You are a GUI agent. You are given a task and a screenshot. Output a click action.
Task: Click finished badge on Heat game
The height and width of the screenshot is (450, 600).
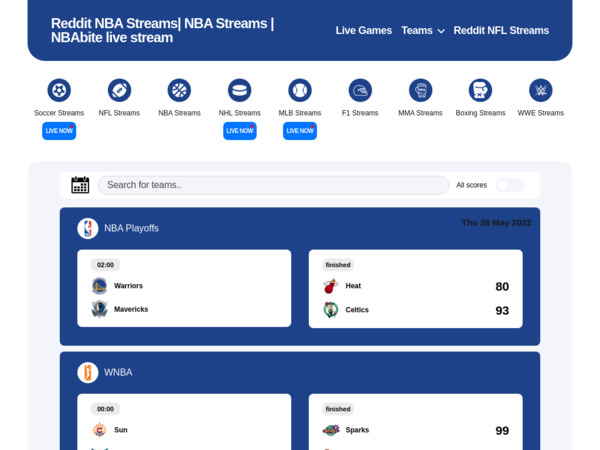point(338,265)
